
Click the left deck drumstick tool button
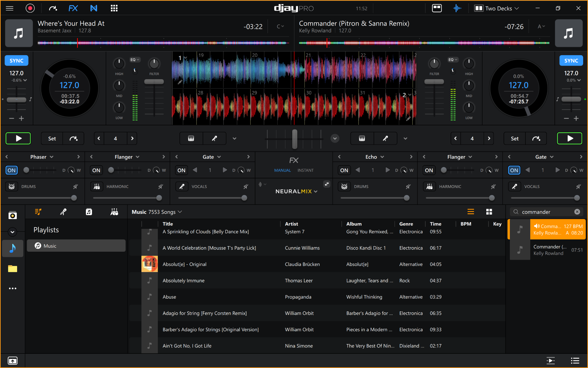[x=214, y=138]
